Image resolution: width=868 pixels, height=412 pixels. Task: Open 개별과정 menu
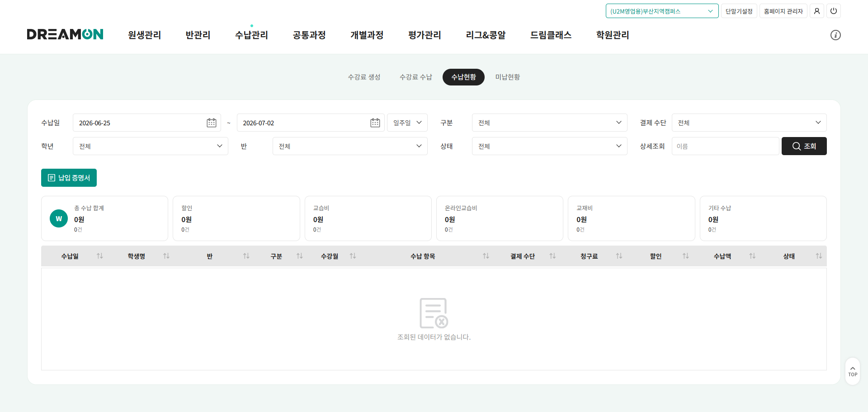367,35
